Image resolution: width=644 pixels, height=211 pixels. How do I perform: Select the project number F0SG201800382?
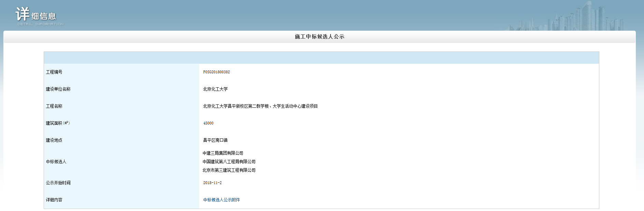point(217,72)
